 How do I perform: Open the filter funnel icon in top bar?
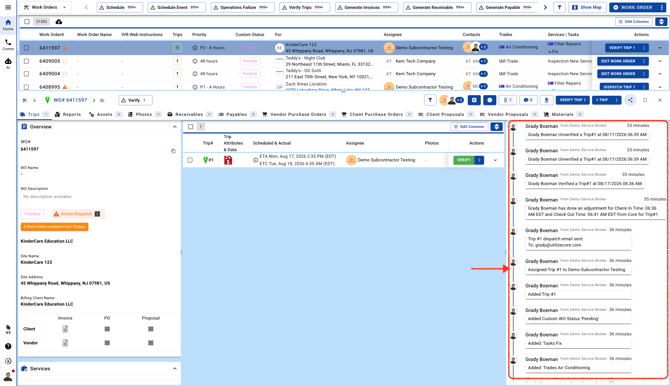click(x=559, y=7)
